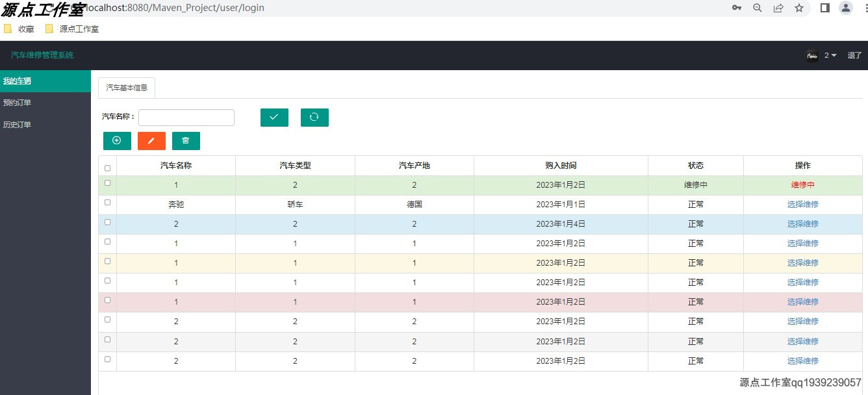Click the refresh icon to reload list
This screenshot has height=395, width=868.
point(314,117)
